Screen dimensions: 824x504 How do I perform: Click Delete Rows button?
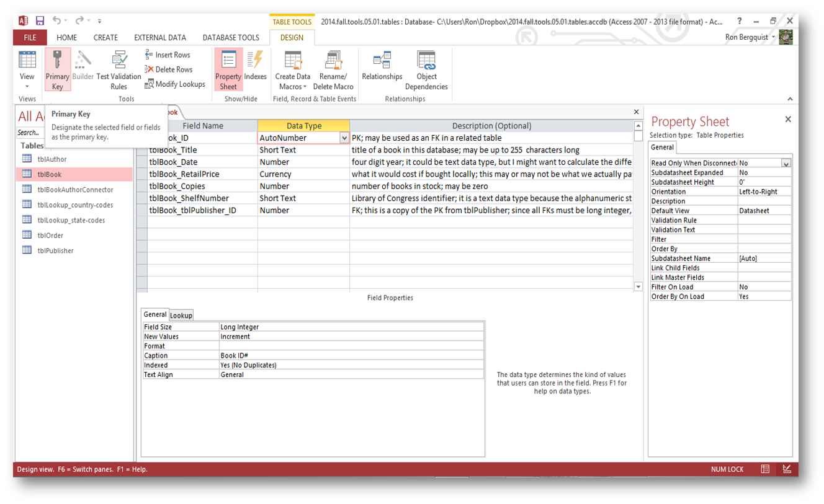click(169, 69)
